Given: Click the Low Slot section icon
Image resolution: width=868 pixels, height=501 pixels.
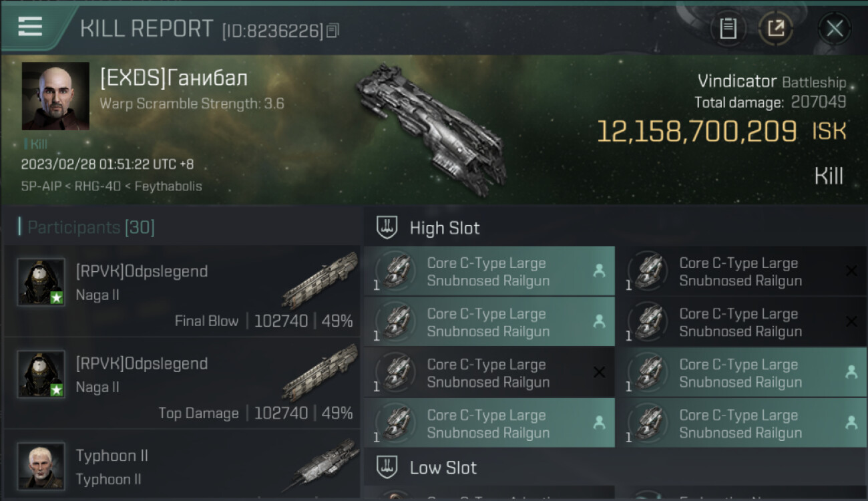Looking at the screenshot, I should pos(387,467).
